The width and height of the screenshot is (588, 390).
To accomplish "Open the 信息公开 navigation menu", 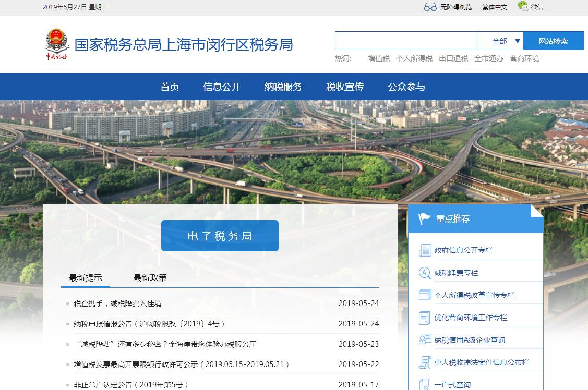I will pyautogui.click(x=222, y=87).
